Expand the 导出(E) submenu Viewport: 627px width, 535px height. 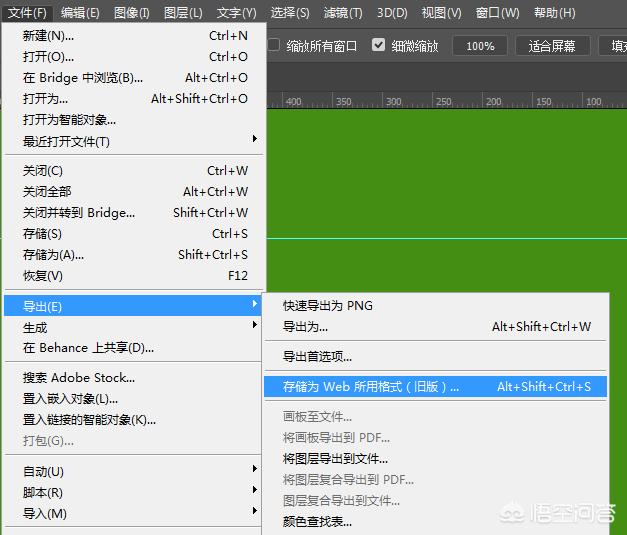[x=133, y=306]
